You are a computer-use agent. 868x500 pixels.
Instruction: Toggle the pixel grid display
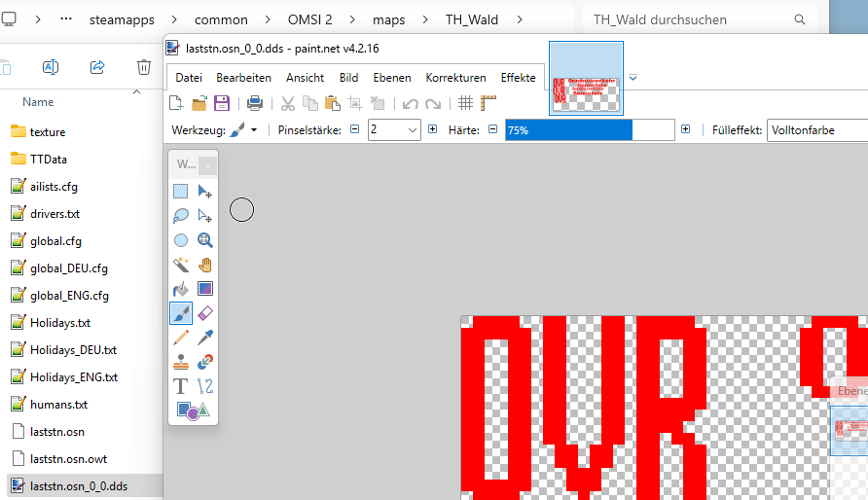tap(465, 103)
